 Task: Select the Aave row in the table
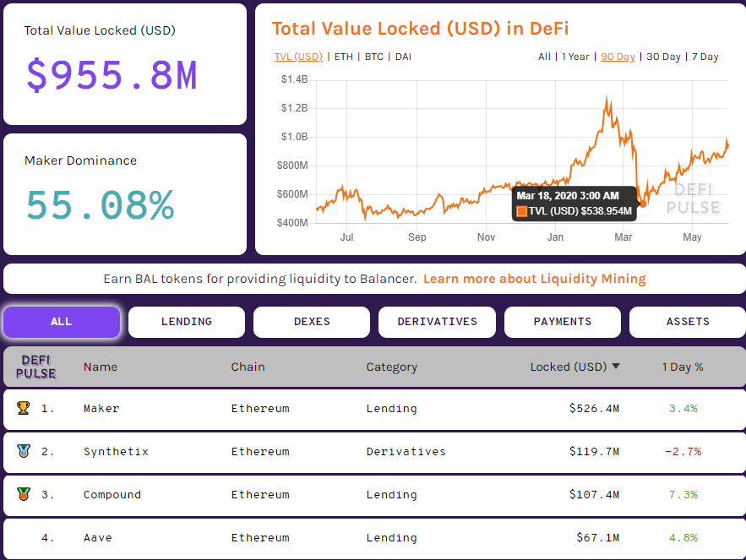pos(372,537)
